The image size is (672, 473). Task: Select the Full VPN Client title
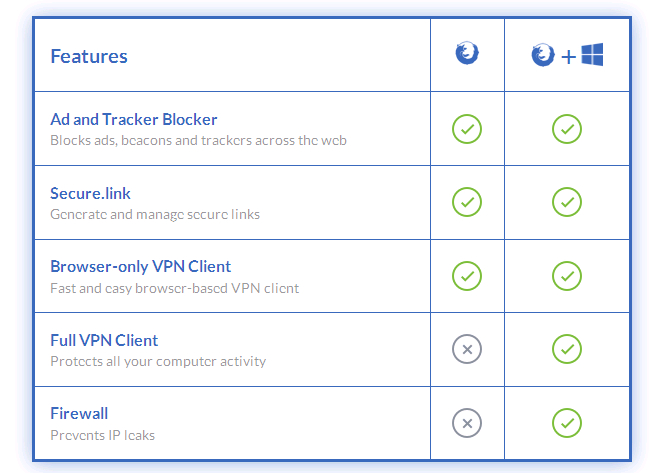(x=104, y=340)
